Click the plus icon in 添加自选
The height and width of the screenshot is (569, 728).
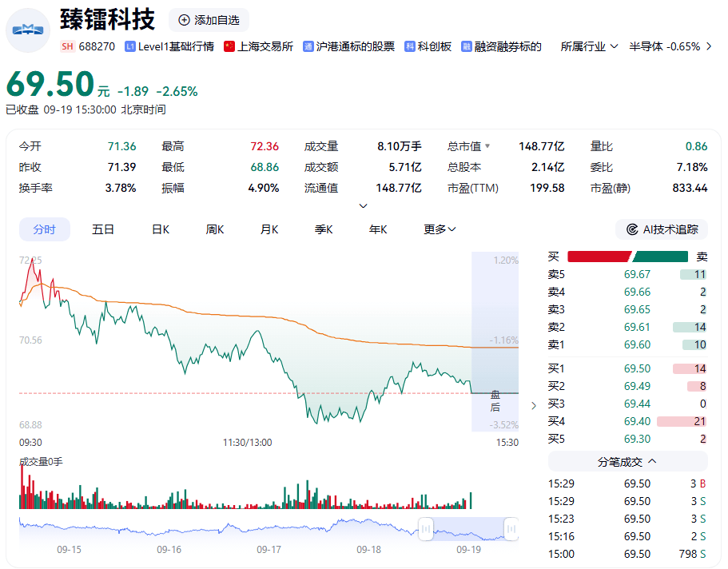pos(185,20)
